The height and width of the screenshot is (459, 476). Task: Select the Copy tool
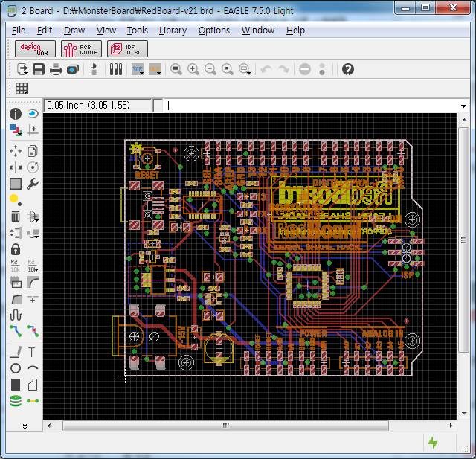click(x=33, y=151)
